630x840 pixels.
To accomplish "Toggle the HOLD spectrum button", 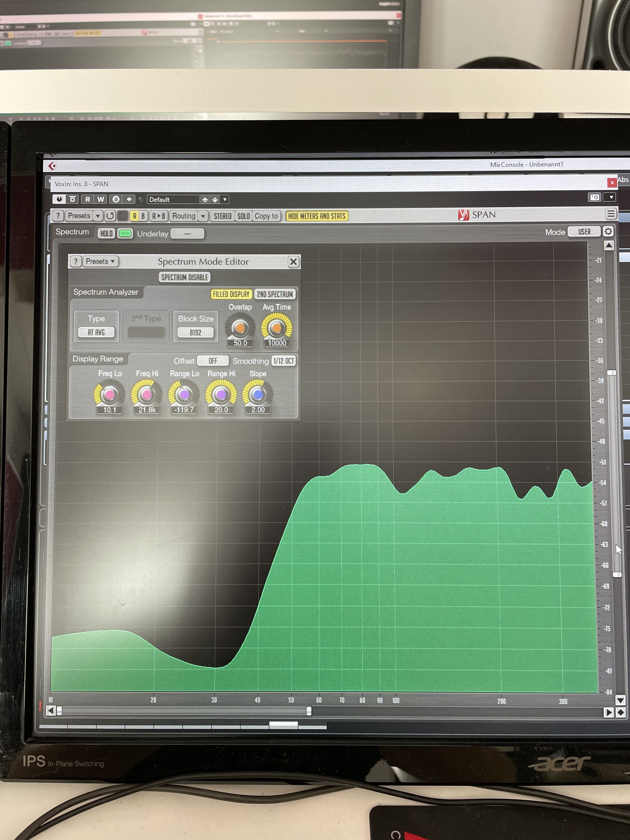I will click(106, 234).
